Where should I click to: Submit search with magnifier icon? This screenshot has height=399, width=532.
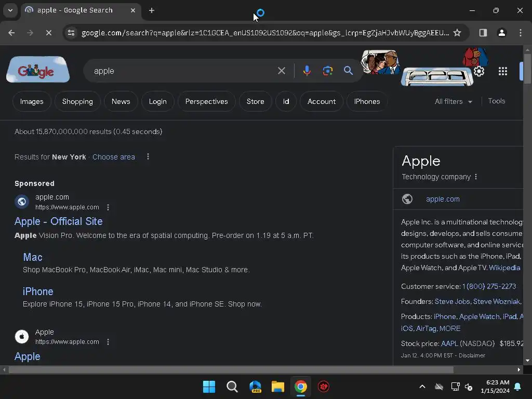[348, 71]
